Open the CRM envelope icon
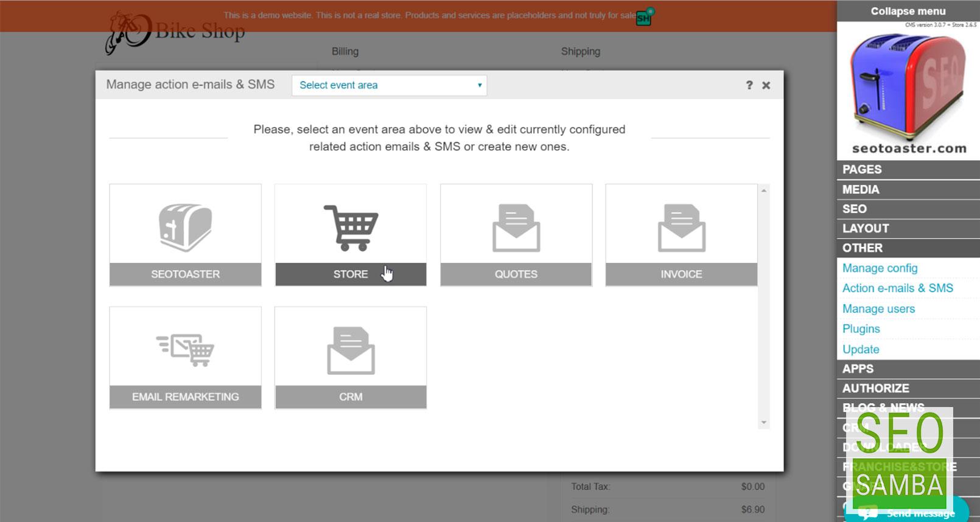 [x=351, y=350]
